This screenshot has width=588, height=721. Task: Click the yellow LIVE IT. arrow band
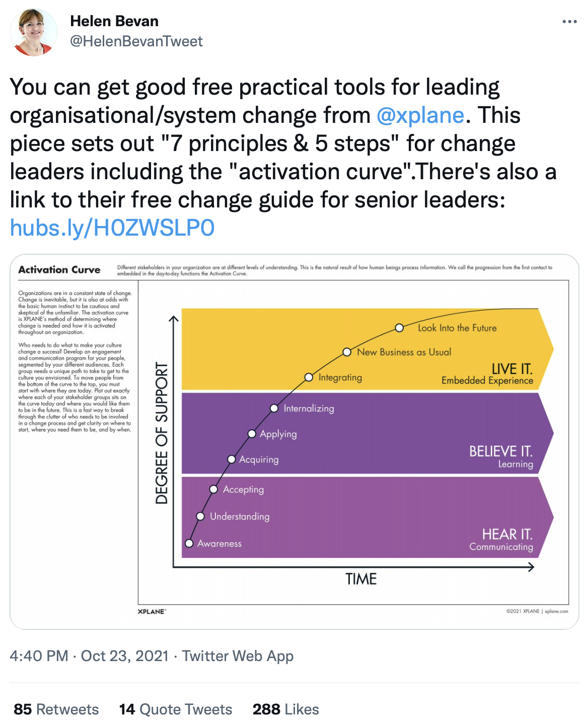(x=367, y=349)
